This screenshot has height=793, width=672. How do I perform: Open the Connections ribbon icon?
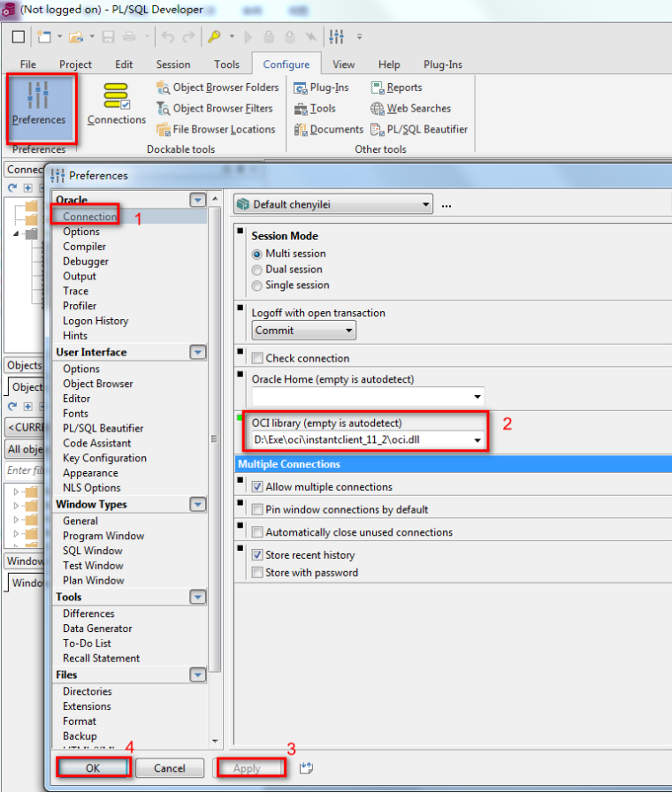[x=117, y=104]
